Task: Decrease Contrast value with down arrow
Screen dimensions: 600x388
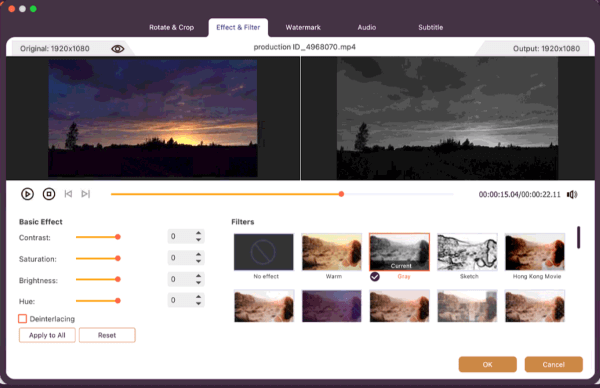Action: coord(198,240)
